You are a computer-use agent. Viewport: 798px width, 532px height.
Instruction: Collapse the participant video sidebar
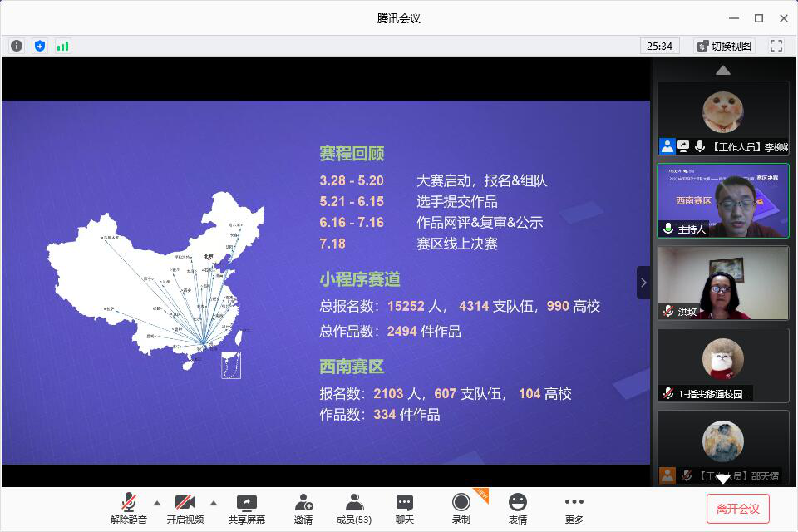643,283
